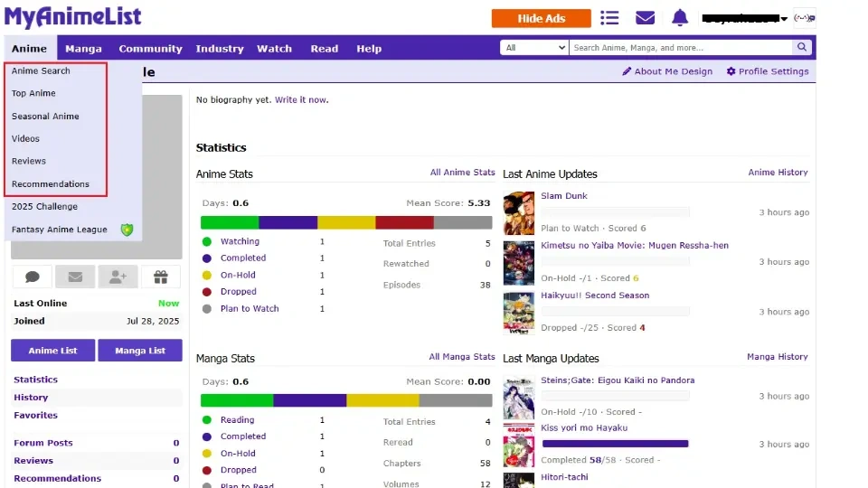Select Anime Search from dropdown
868x488 pixels.
click(41, 70)
